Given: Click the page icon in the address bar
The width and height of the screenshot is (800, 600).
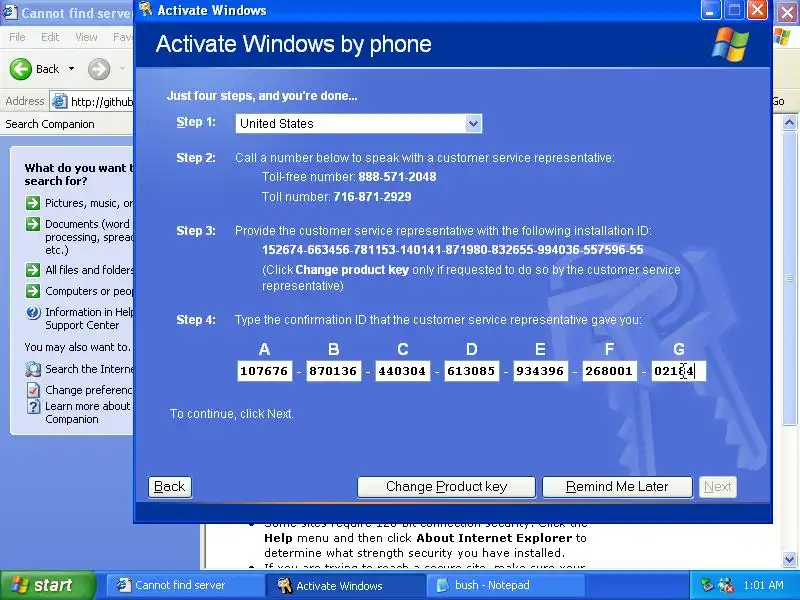Looking at the screenshot, I should point(59,102).
